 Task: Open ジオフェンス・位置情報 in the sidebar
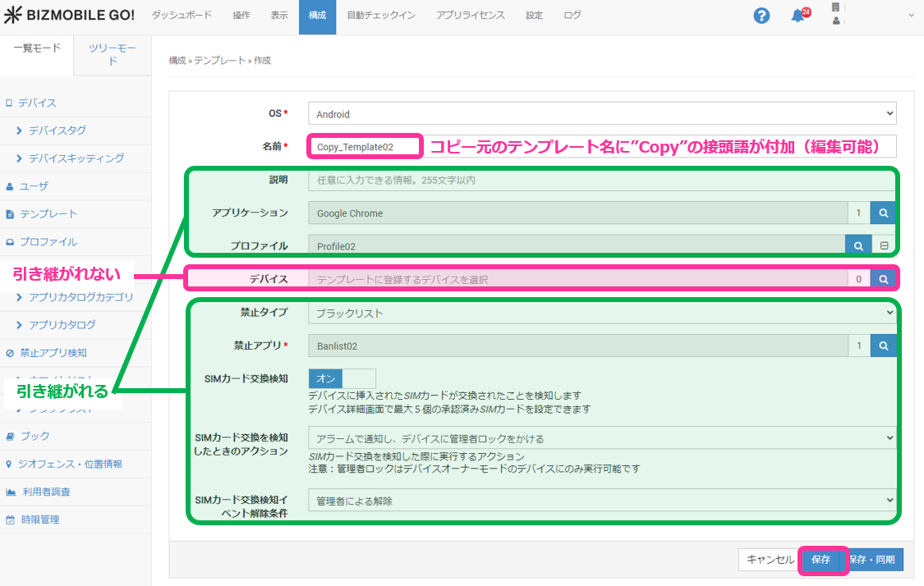pos(70,464)
